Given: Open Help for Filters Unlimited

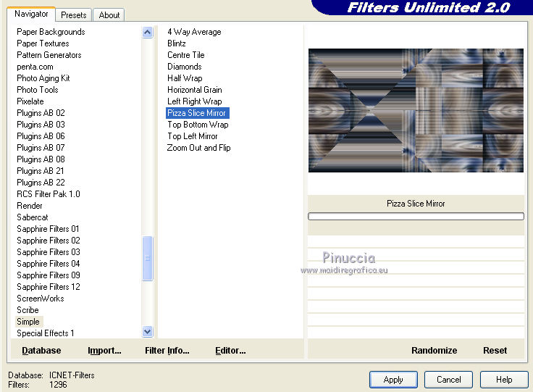Looking at the screenshot, I should click(x=504, y=380).
